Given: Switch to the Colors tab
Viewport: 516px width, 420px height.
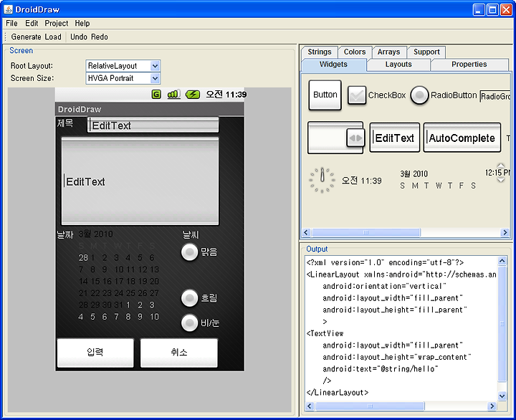Looking at the screenshot, I should click(355, 52).
